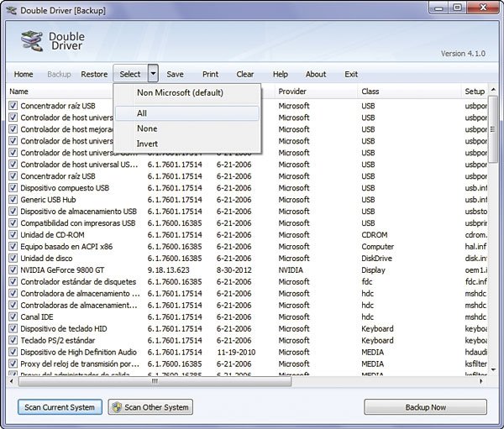Choose Non Microsoft (default) from Select menu
The image size is (504, 429).
[187, 93]
